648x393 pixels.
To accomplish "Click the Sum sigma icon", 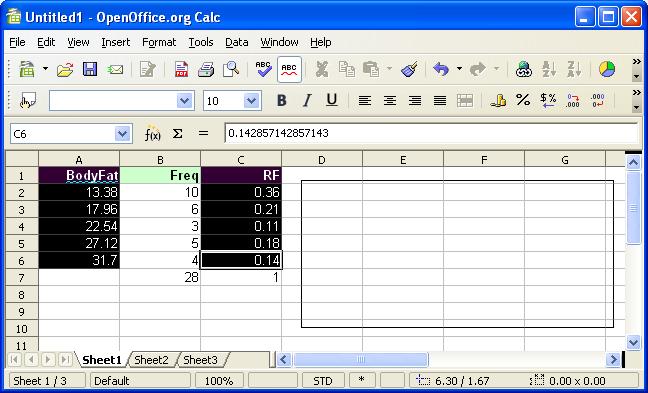I will pyautogui.click(x=177, y=133).
